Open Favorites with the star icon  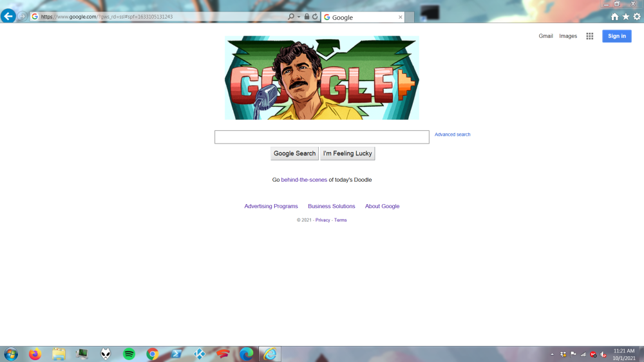point(625,17)
